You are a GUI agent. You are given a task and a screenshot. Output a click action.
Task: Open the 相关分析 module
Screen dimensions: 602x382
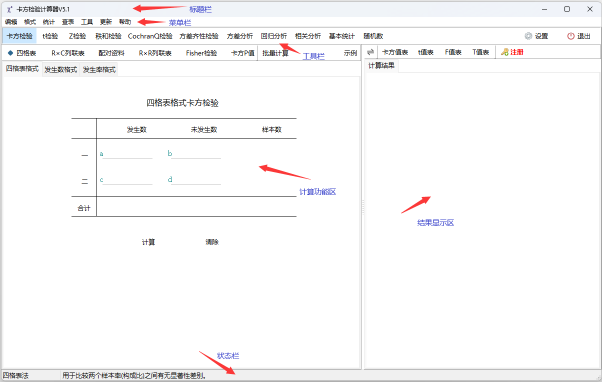[308, 36]
